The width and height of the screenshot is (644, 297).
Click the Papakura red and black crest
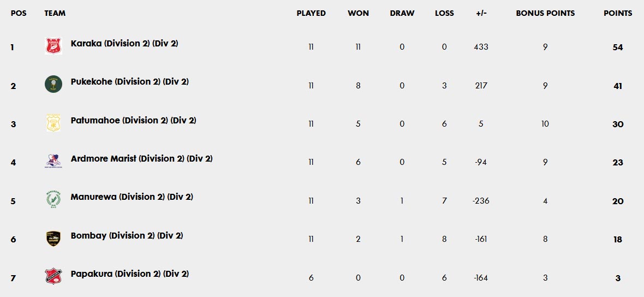(x=53, y=276)
